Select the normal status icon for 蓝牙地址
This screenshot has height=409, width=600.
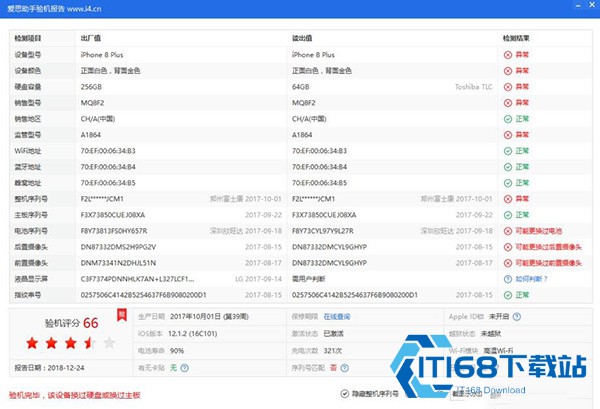[x=508, y=167]
